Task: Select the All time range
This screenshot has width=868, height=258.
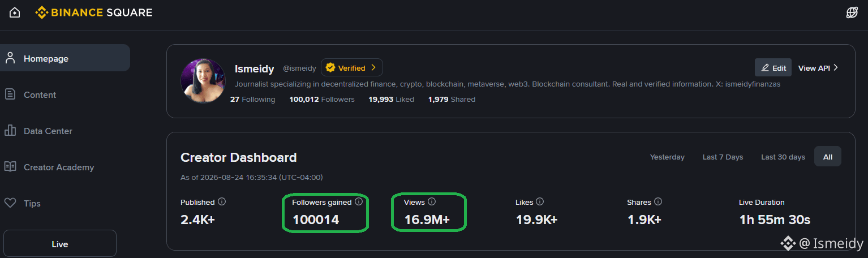Action: (828, 157)
